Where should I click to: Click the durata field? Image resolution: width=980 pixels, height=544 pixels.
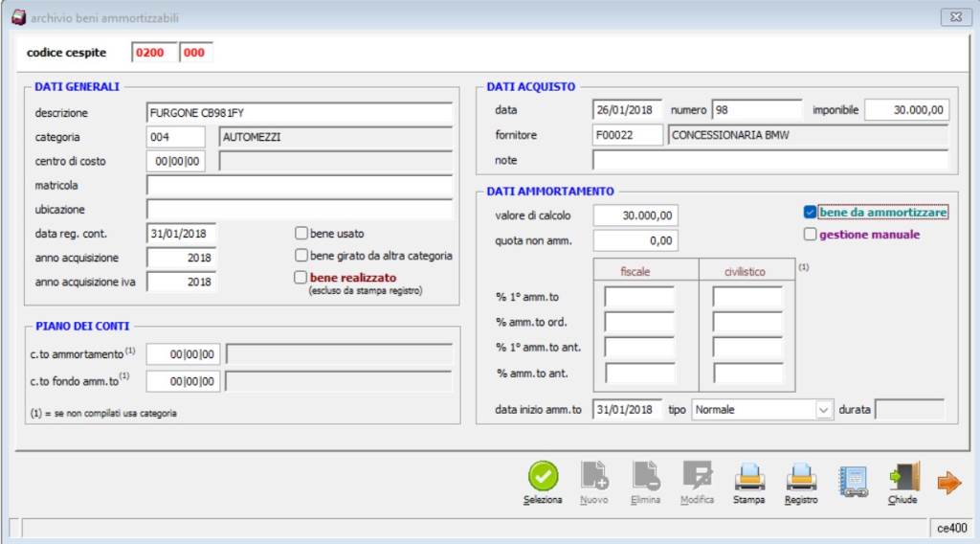(x=909, y=410)
